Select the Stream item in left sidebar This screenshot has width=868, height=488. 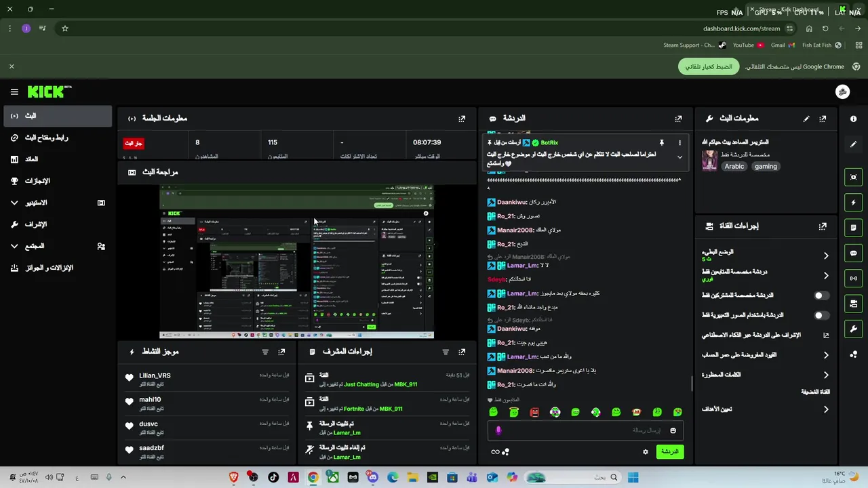(x=58, y=116)
